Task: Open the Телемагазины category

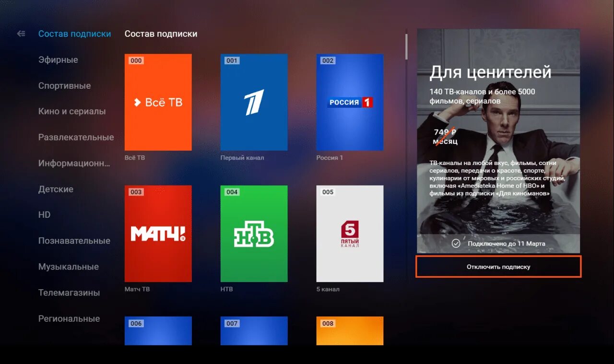Action: coord(69,293)
